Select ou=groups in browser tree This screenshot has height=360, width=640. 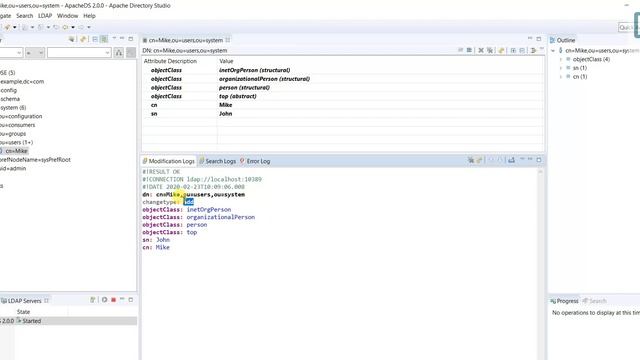(13, 134)
